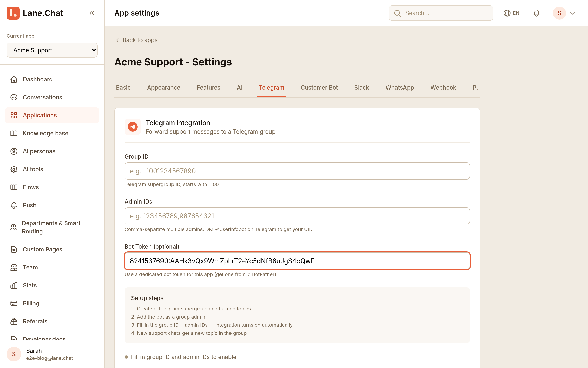Click into the Bot Token field
Viewport: 588px width, 368px height.
coord(297,261)
